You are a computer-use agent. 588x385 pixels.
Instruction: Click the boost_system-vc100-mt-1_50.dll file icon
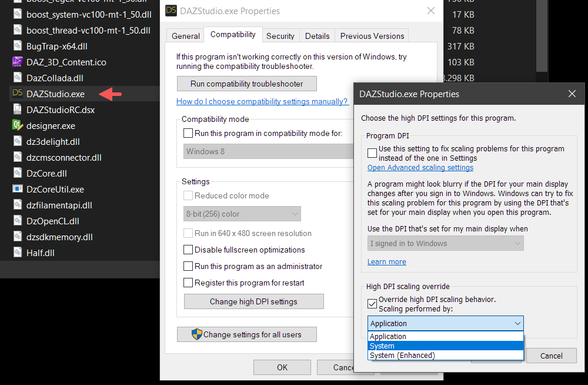[x=18, y=14]
